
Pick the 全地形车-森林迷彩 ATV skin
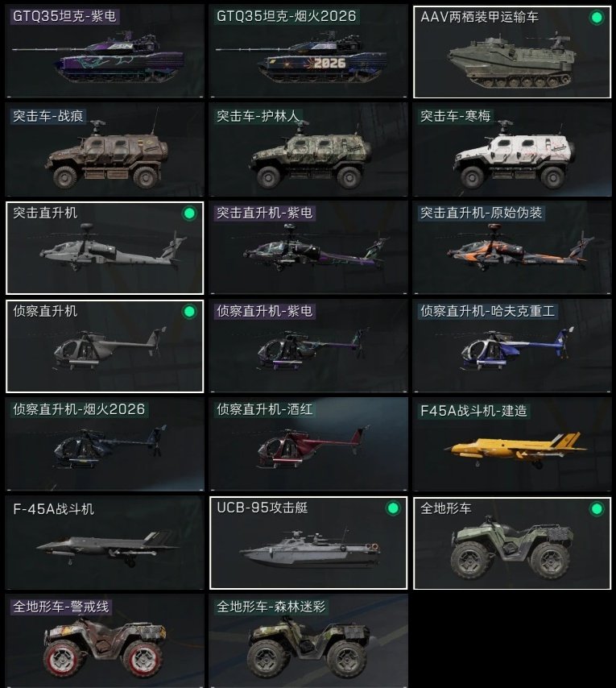(x=308, y=641)
